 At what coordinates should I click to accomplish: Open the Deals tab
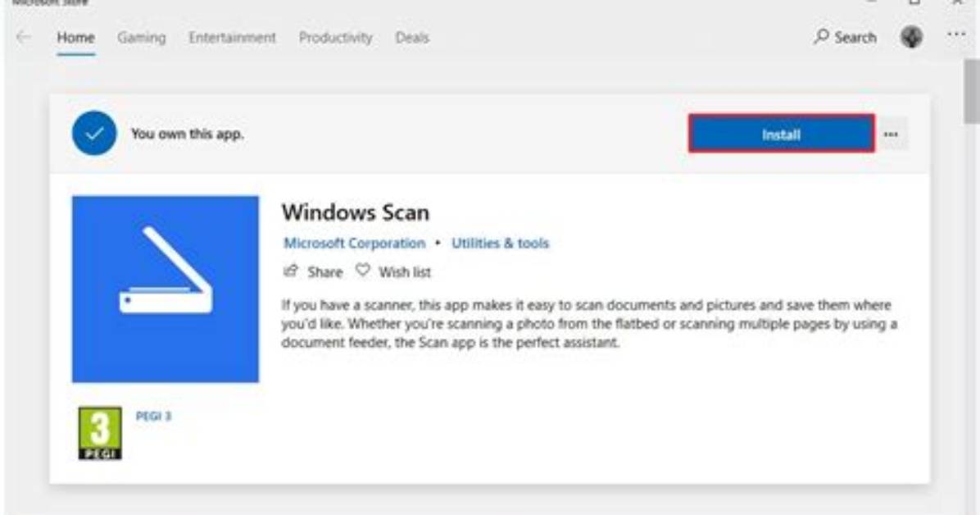412,38
